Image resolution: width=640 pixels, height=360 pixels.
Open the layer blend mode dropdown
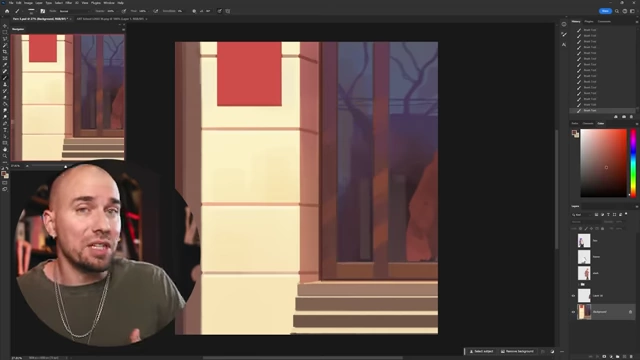pos(587,222)
